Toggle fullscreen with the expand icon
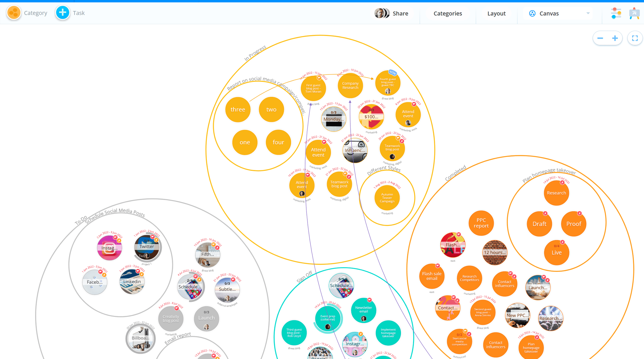Image resolution: width=644 pixels, height=359 pixels. pos(635,38)
